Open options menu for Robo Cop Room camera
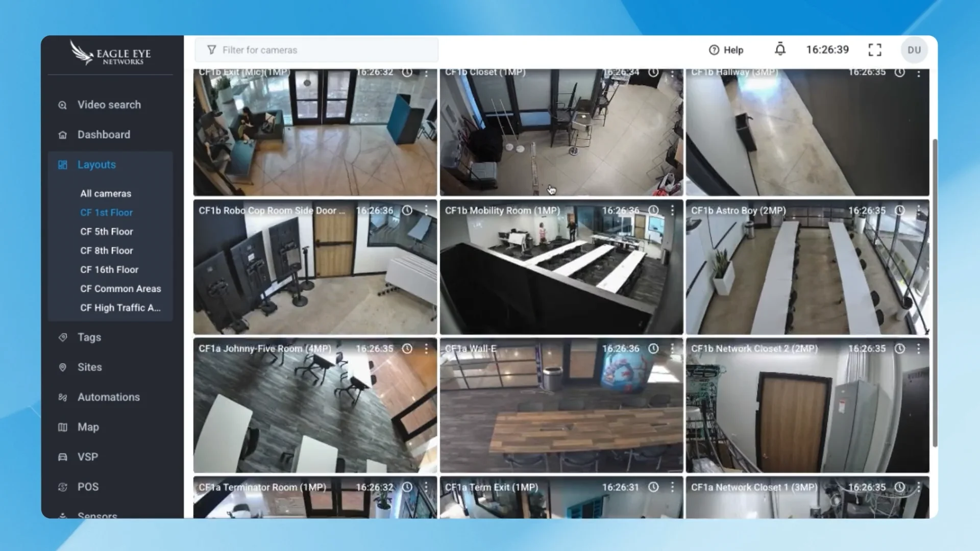This screenshot has width=980, height=551. (x=426, y=210)
